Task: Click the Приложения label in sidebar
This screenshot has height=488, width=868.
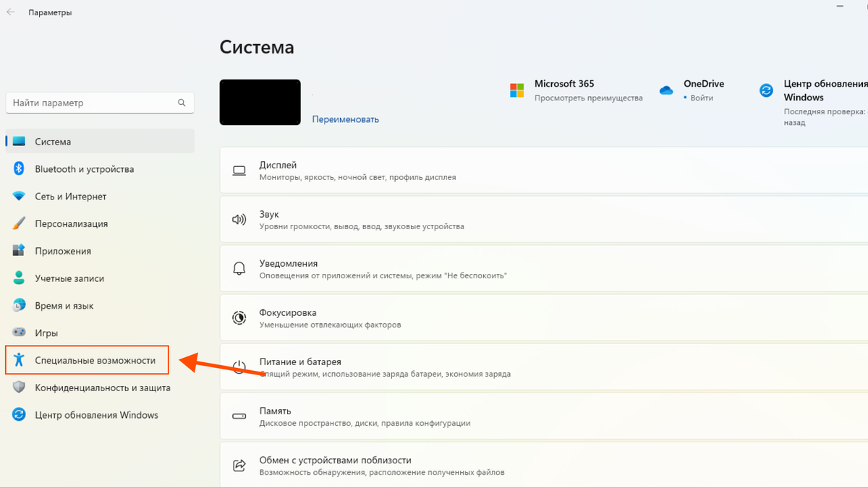Action: click(x=63, y=251)
